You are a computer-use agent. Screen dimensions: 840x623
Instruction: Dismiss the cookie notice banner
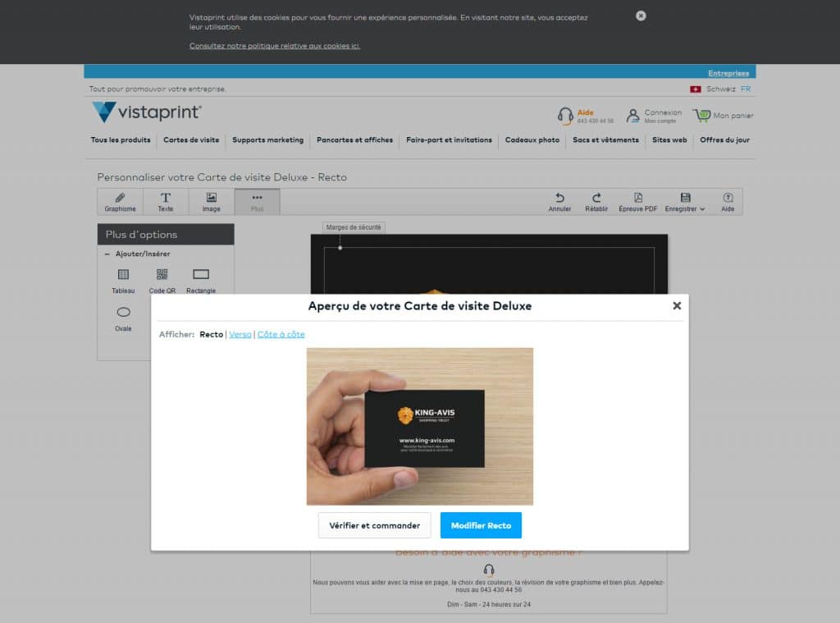[641, 16]
